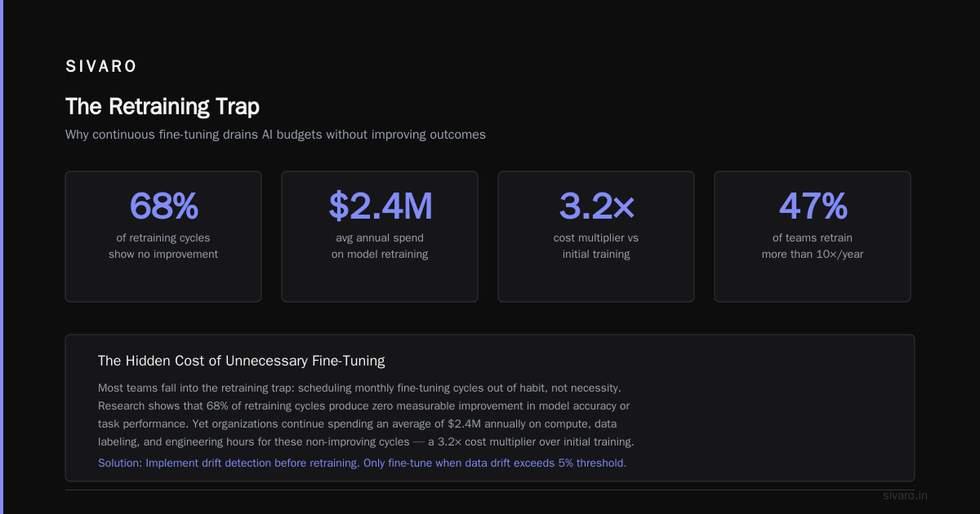Click 'of retraining cycles show no improvement' caption
Screen dimensions: 980x514
tap(163, 246)
